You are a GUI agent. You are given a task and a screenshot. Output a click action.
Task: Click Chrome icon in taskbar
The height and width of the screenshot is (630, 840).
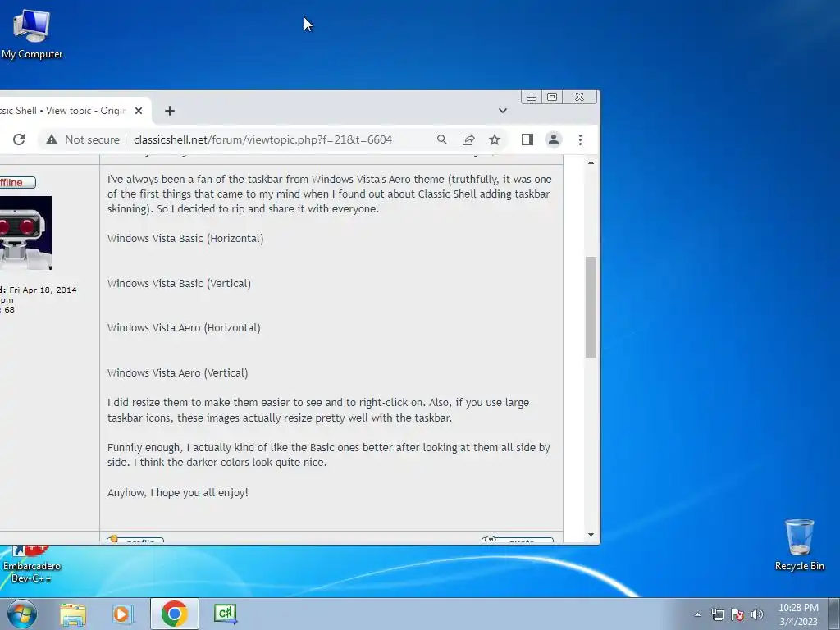tap(175, 614)
